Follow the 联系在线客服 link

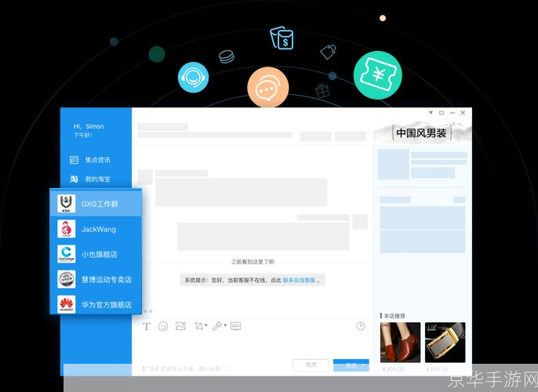[299, 280]
